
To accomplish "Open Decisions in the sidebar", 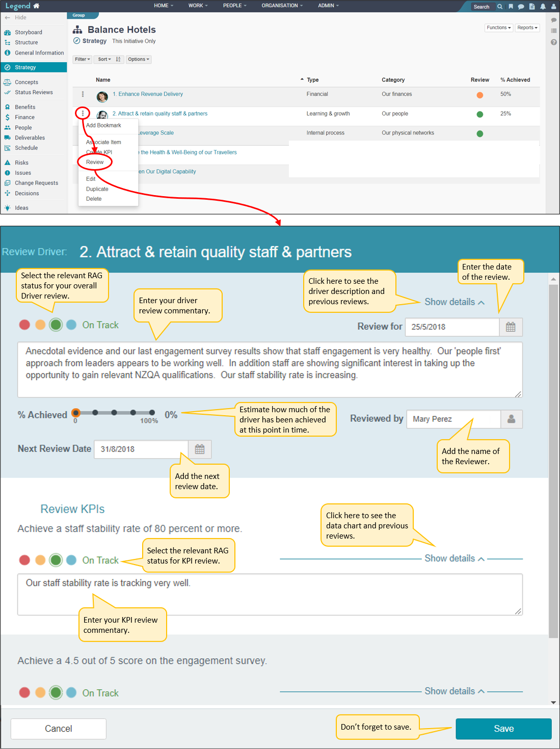I will [x=27, y=194].
